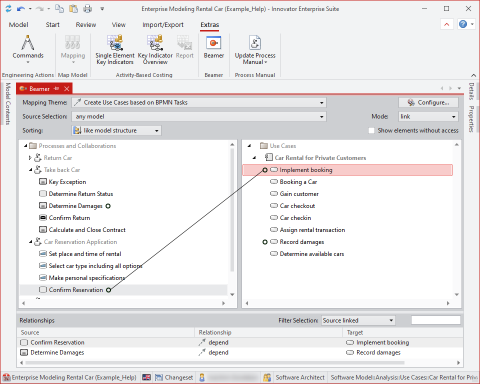Viewport: 480px width, 384px height.
Task: Click the refresh icon in title bar
Action: click(x=8, y=9)
